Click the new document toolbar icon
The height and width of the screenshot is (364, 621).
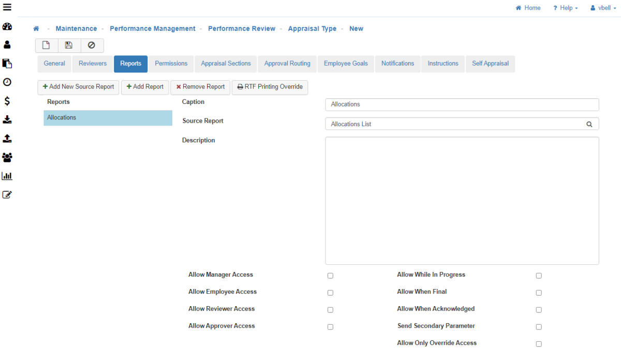pos(46,45)
